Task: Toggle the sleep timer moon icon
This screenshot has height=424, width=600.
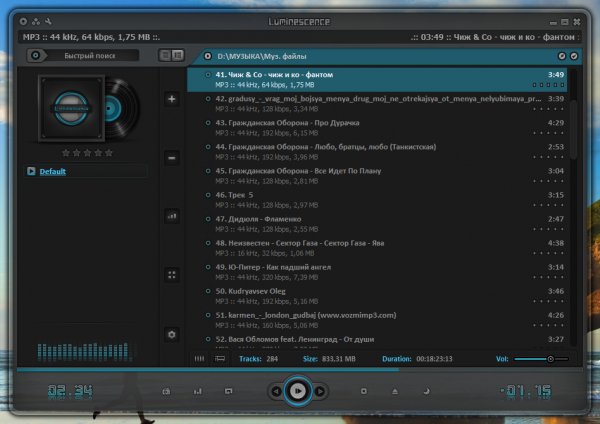Action: point(426,391)
